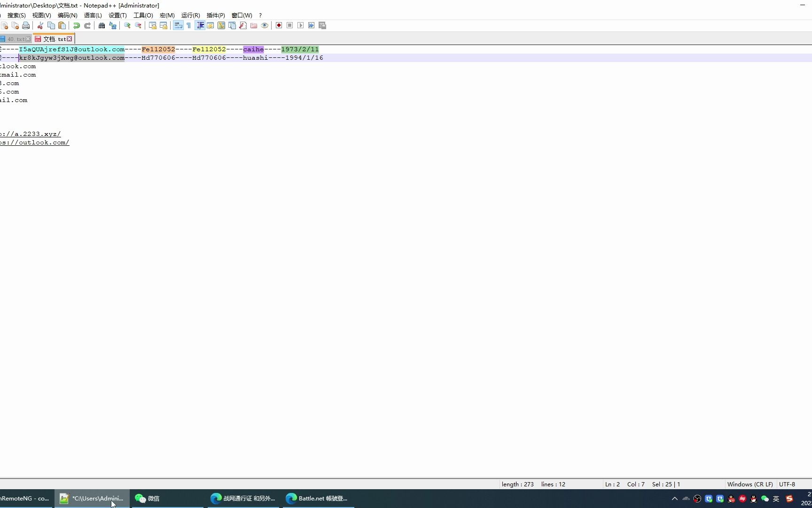Open the 搜索(S) menu

click(x=16, y=15)
